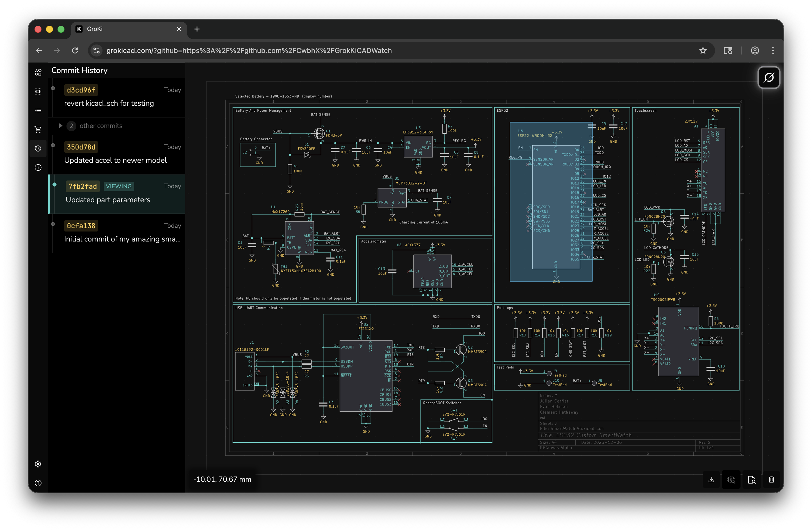Open settings gear in sidebar
Viewport: 812px width, 530px height.
[38, 464]
